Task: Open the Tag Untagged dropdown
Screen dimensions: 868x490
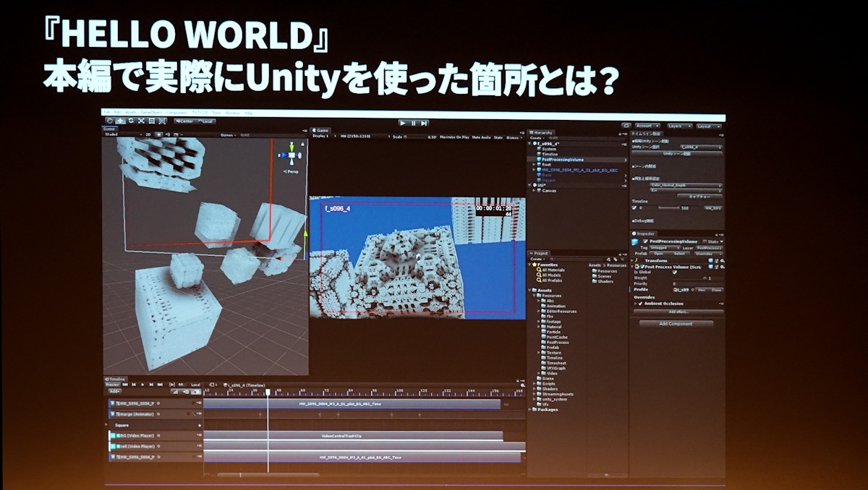Action: [664, 248]
